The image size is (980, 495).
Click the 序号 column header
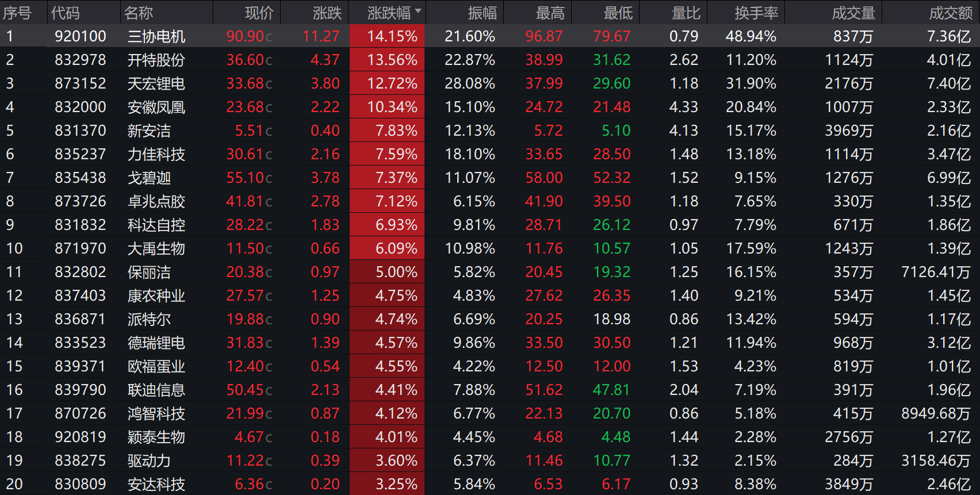[17, 13]
